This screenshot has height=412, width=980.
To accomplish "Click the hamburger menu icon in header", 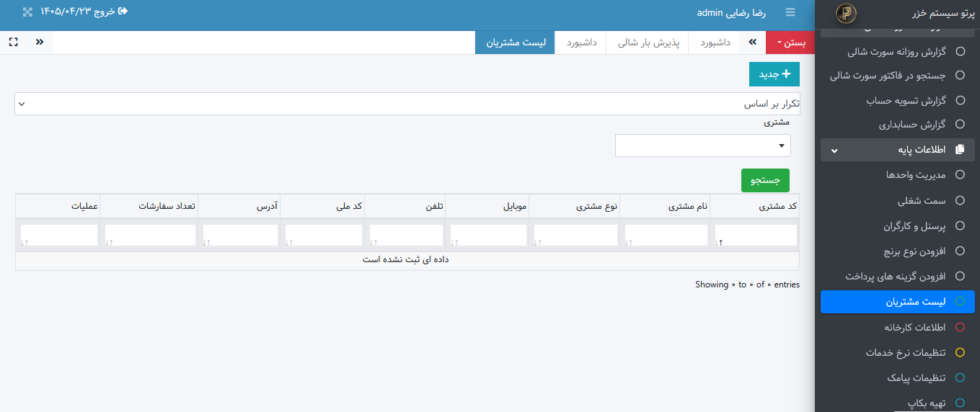I will tap(790, 12).
